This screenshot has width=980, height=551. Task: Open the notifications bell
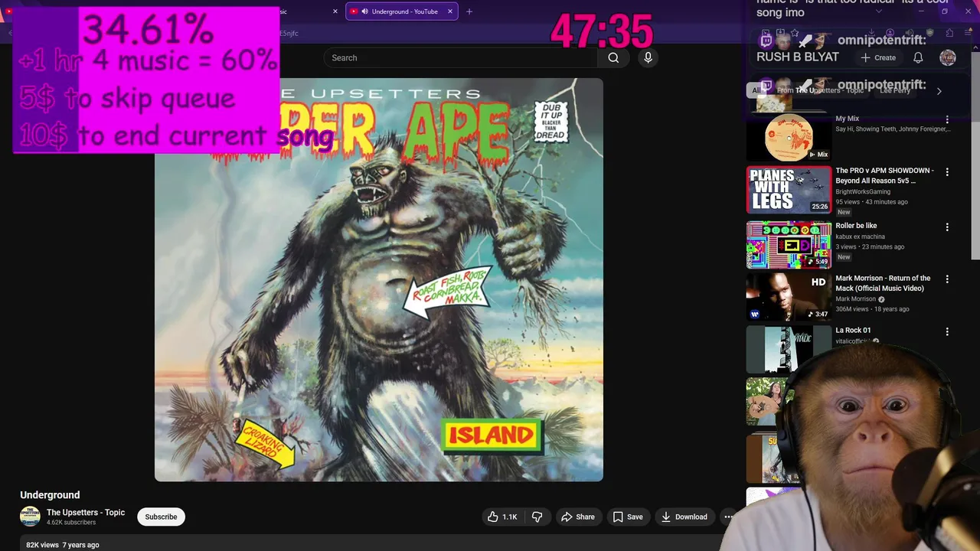[918, 57]
